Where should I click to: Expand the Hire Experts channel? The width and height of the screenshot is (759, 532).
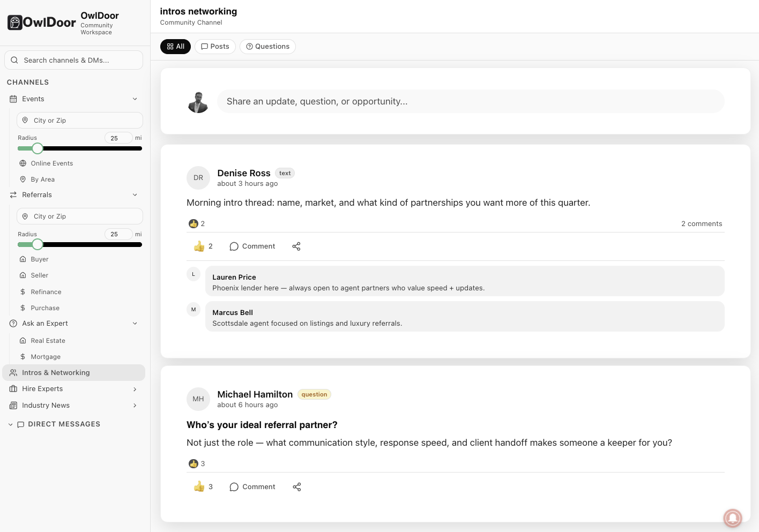pyautogui.click(x=135, y=389)
